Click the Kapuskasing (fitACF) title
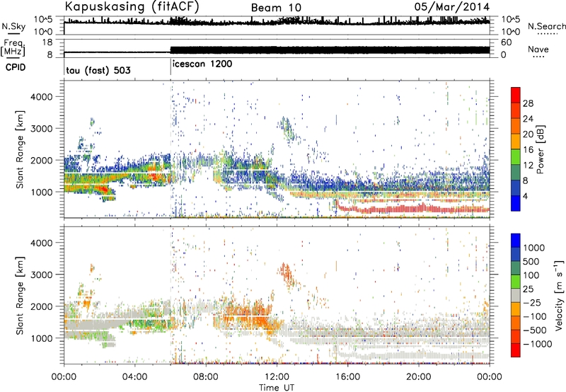 click(132, 7)
